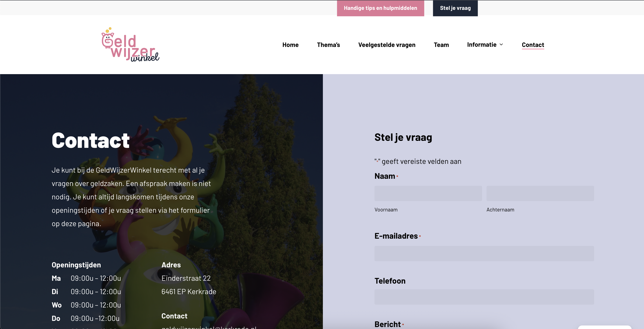Click the 'Stel je vraag' form heading
This screenshot has height=329, width=644.
pos(403,137)
